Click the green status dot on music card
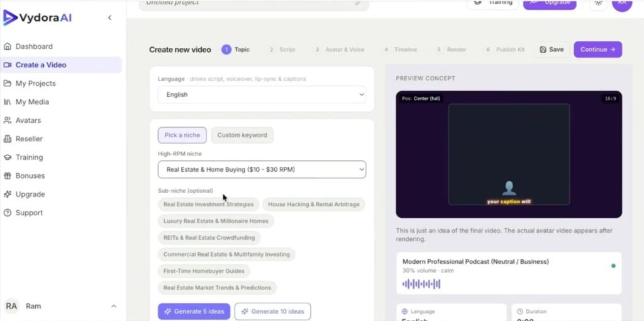The height and width of the screenshot is (321, 644). click(613, 266)
